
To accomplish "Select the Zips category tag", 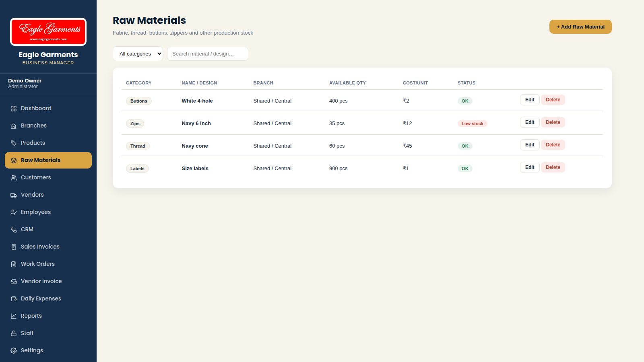I will coord(135,123).
